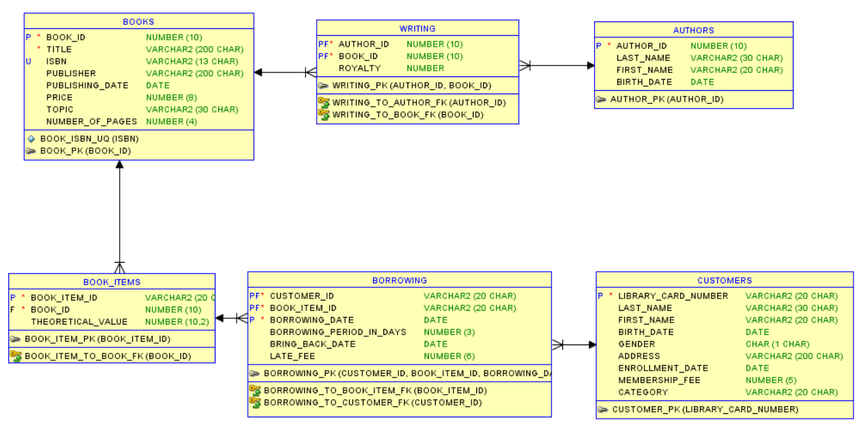
Task: Click the BORROWING table title
Action: 399,281
